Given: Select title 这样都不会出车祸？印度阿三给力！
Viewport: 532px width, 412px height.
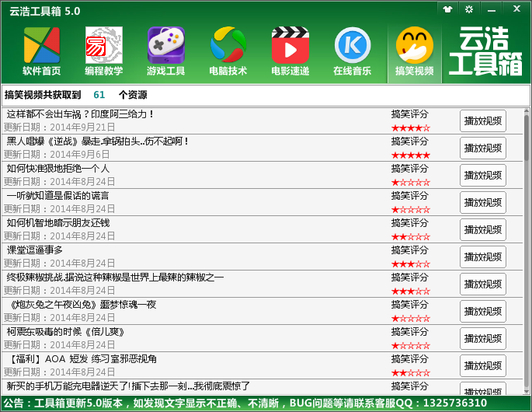Looking at the screenshot, I should coord(80,114).
